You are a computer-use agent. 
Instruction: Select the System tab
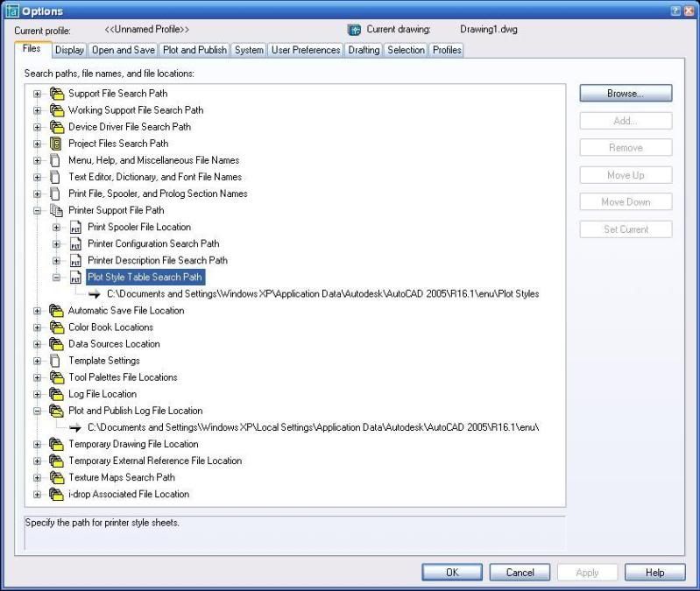[x=249, y=50]
